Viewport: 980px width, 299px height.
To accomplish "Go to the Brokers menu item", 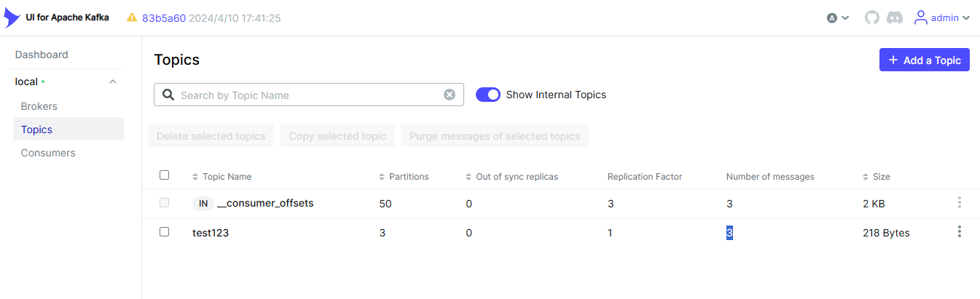I will (x=39, y=106).
